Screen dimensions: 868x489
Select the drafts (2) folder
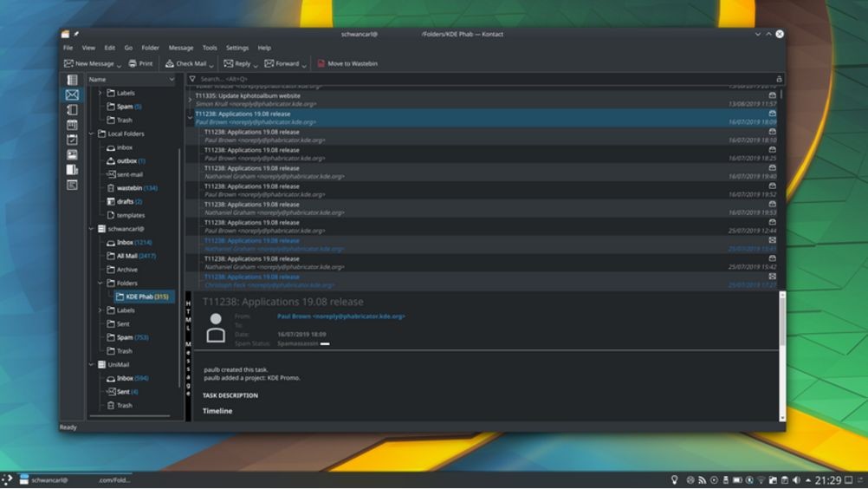point(125,201)
